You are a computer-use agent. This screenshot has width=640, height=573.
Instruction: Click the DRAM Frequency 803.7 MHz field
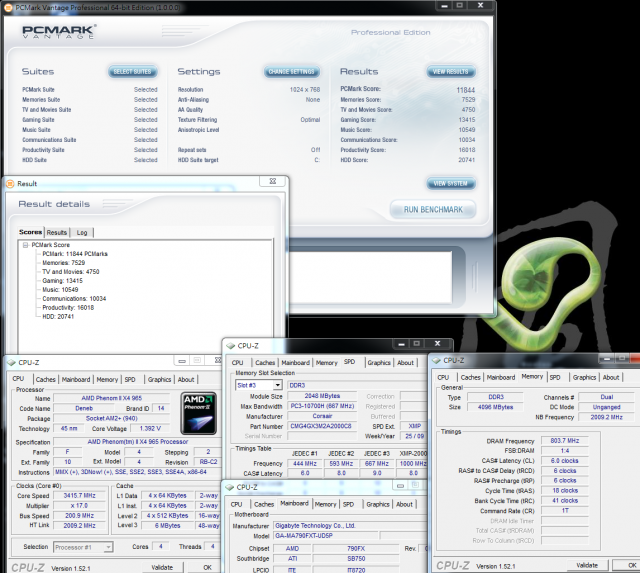[x=564, y=441]
